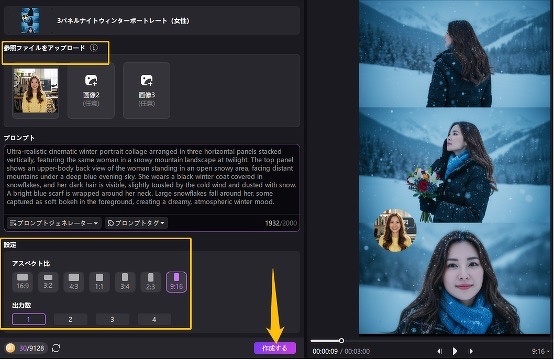Click the credits refresh icon
This screenshot has width=554, height=360.
[x=56, y=348]
